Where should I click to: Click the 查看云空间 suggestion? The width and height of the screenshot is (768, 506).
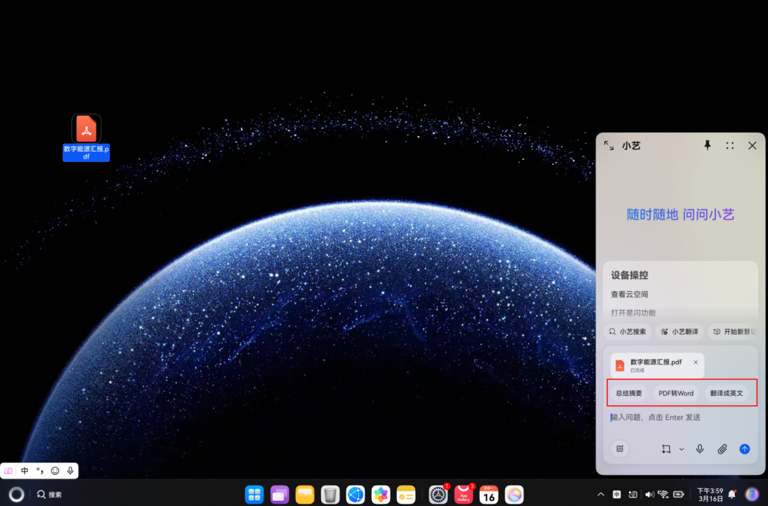coord(629,294)
